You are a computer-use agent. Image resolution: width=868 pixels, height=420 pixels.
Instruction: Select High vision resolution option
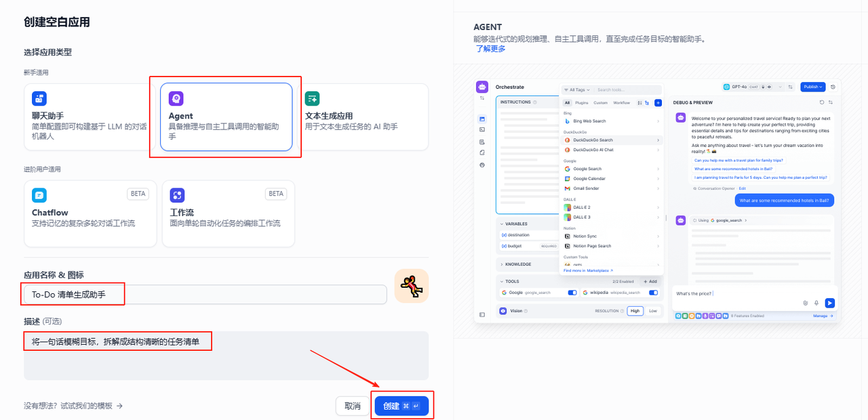click(x=635, y=311)
